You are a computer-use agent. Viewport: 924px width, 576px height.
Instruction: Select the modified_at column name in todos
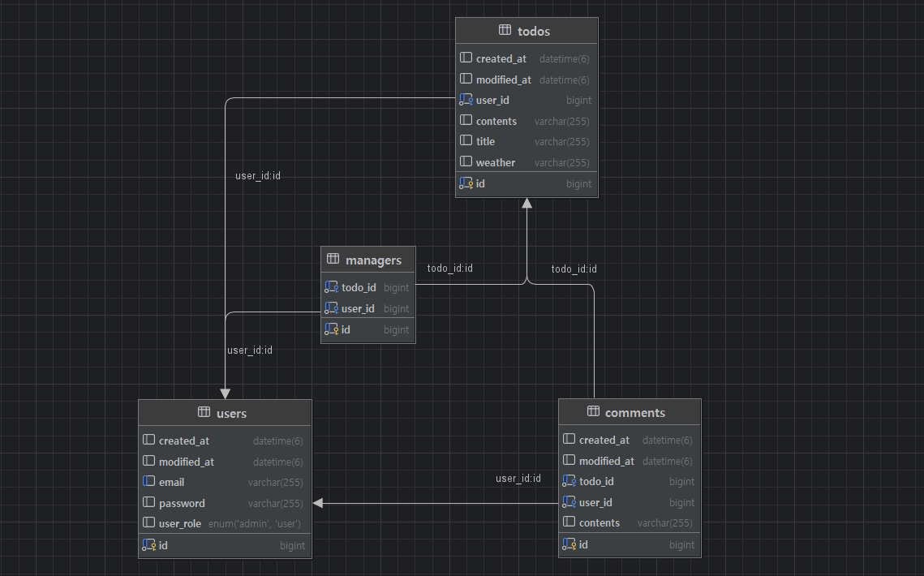tap(504, 80)
